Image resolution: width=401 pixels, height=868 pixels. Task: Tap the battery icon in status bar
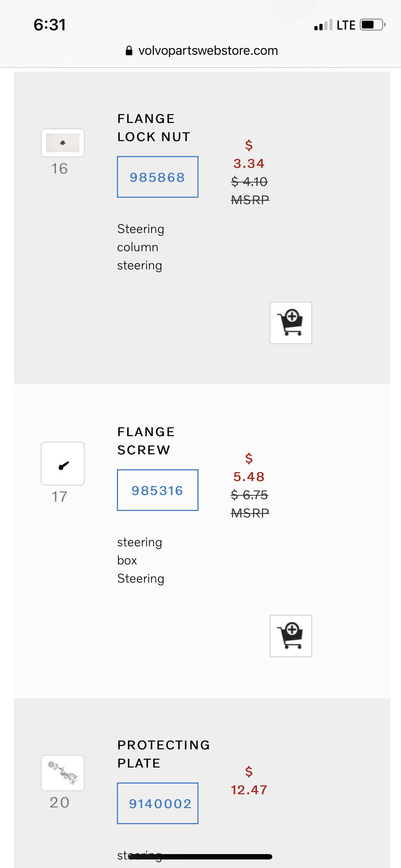pyautogui.click(x=372, y=25)
